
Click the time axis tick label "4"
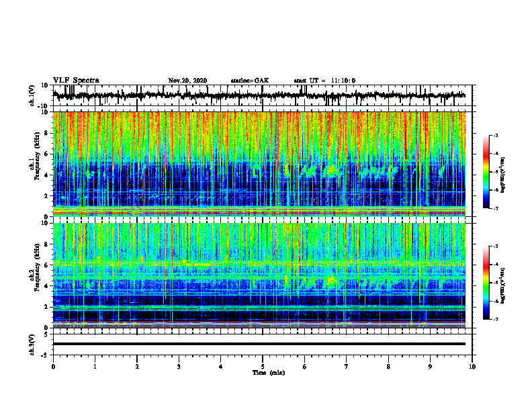click(x=221, y=367)
